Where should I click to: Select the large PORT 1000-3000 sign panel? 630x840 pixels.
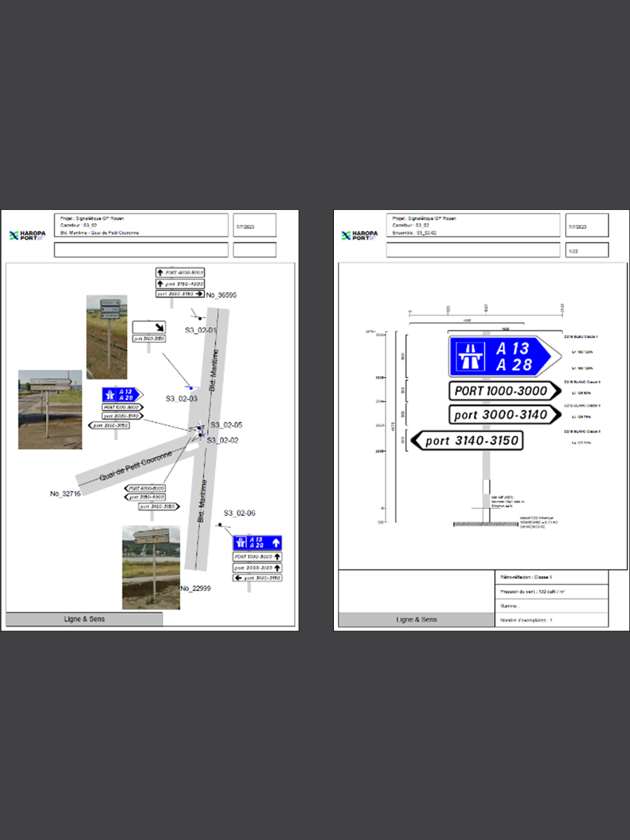(504, 391)
